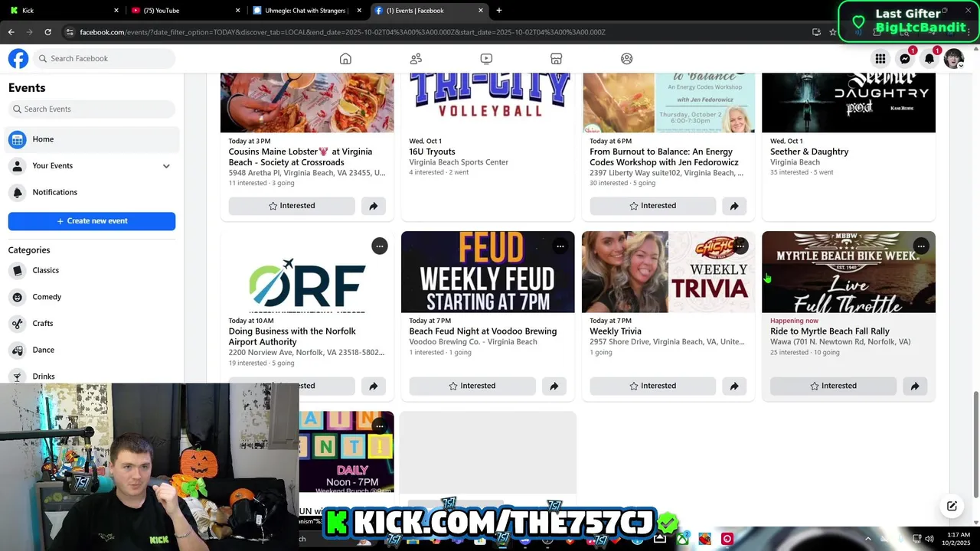This screenshot has width=980, height=551.
Task: Open the Marketplace icon in top navigation
Action: pyautogui.click(x=557, y=59)
